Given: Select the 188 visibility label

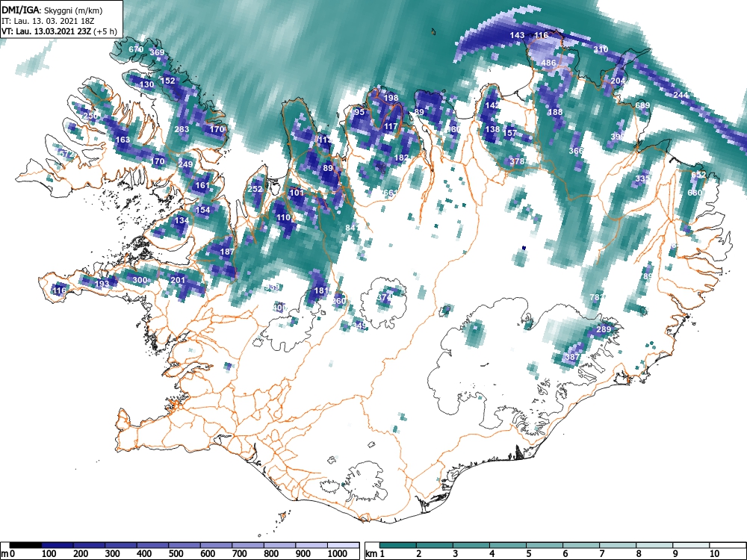Looking at the screenshot, I should click(555, 112).
